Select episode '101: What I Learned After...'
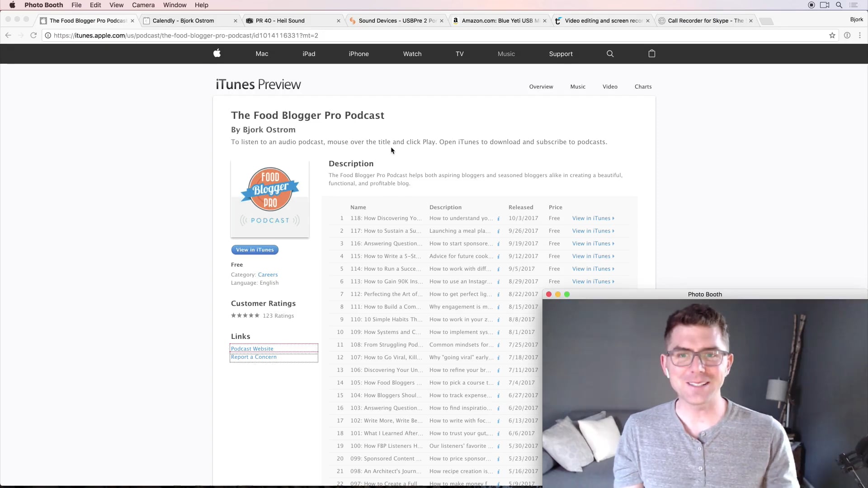This screenshot has height=488, width=868. [x=387, y=433]
